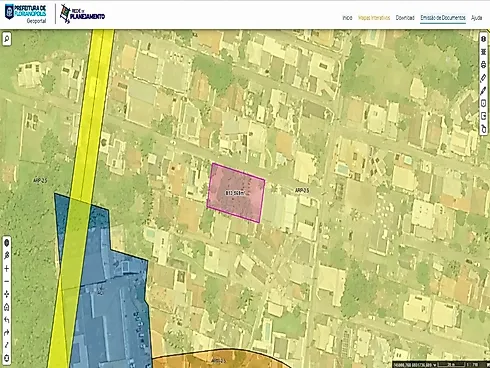Open the Mapas Interativos tab
Viewport: 490px width, 368px height.
point(374,18)
